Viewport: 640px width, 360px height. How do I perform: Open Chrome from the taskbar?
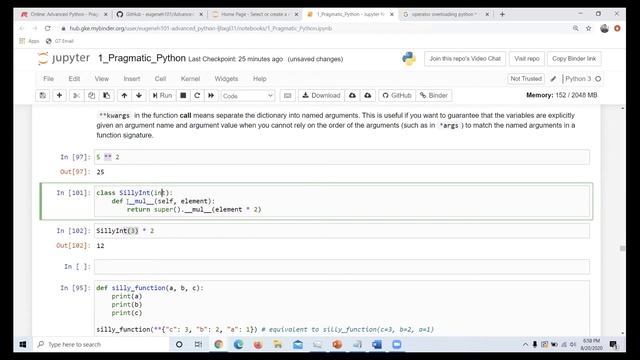point(218,344)
